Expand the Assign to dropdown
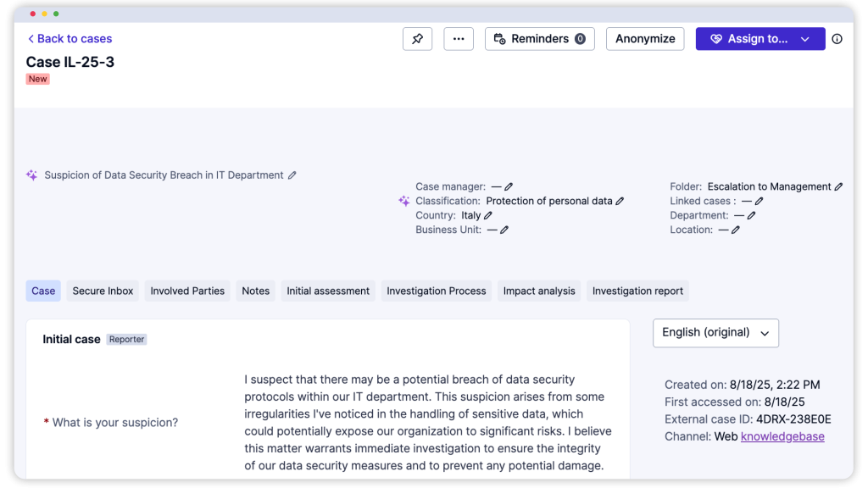Image resolution: width=868 pixels, height=488 pixels. [805, 39]
